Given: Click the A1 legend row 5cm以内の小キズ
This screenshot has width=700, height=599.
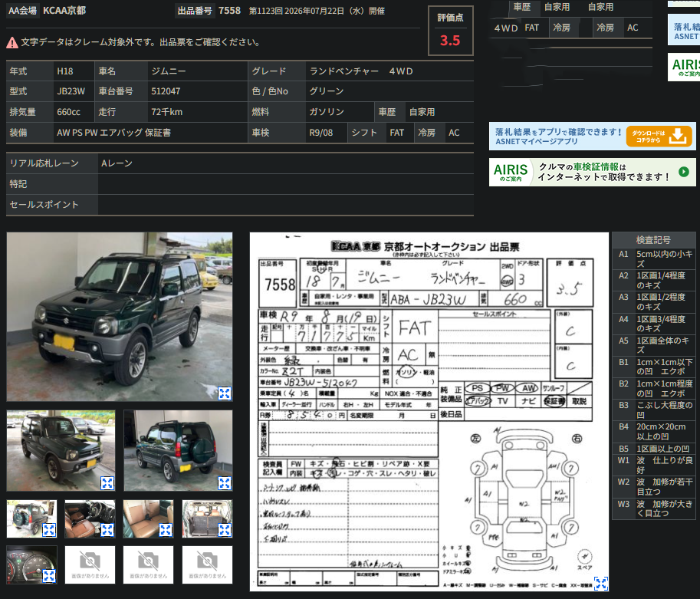Looking at the screenshot, I should pos(653,259).
